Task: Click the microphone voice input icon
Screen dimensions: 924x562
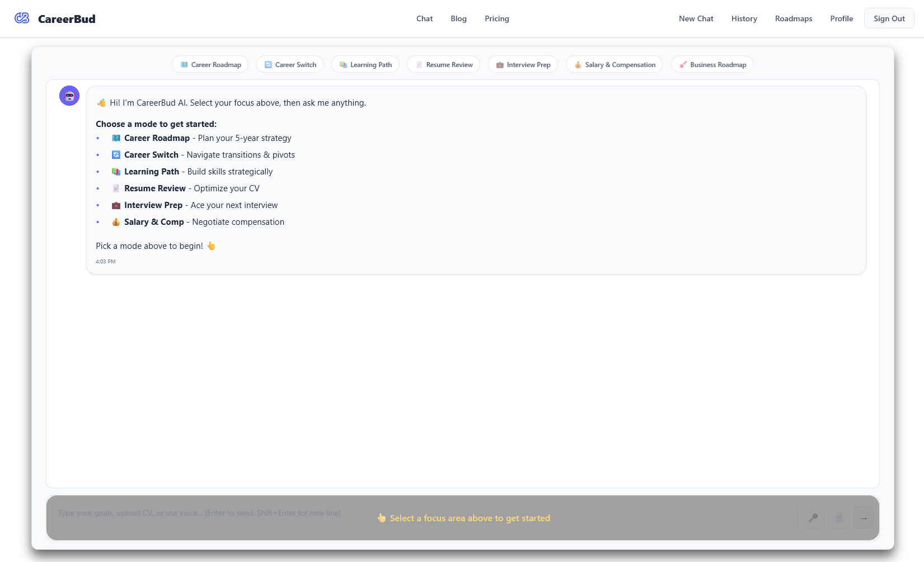Action: tap(813, 518)
